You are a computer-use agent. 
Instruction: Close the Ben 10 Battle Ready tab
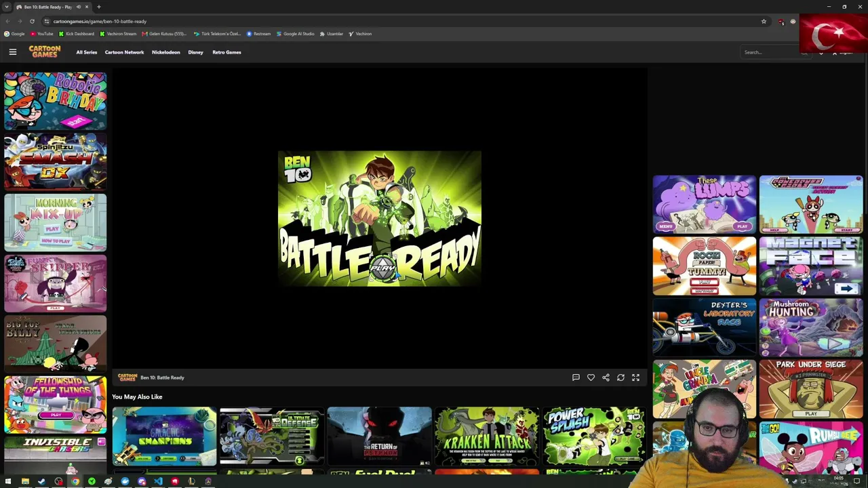point(87,7)
